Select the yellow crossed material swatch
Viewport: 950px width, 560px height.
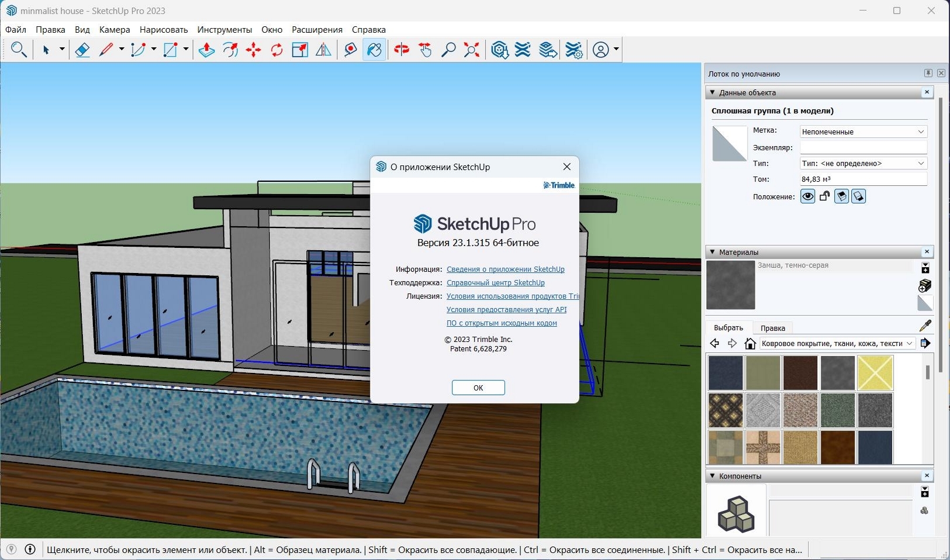pos(875,372)
